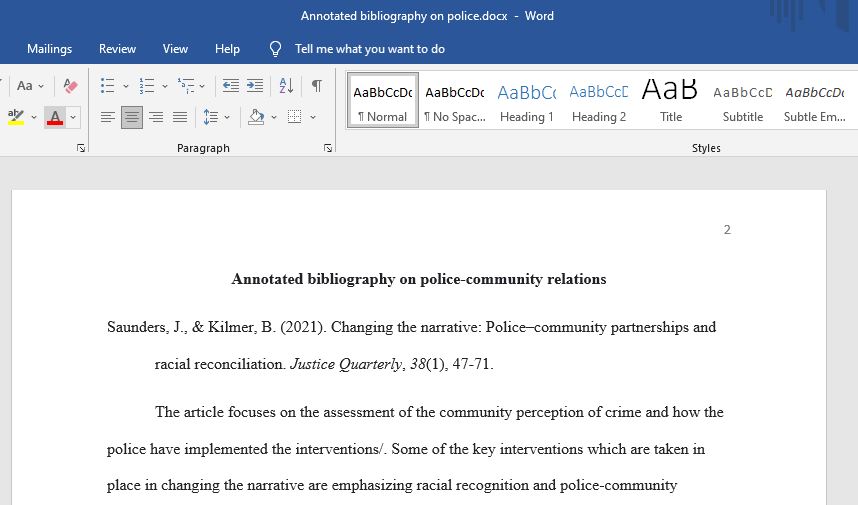Toggle show/hide paragraph marks
The height and width of the screenshot is (505, 858).
pos(317,86)
